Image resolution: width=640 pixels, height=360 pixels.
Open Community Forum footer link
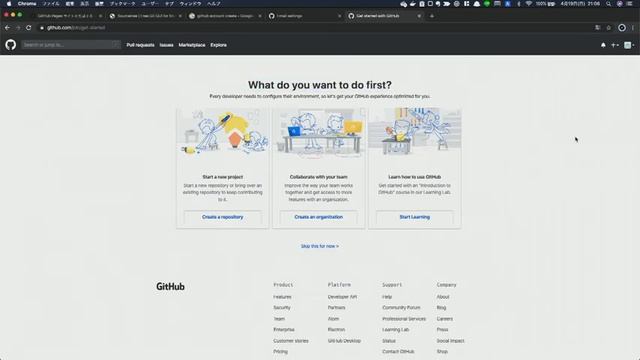(401, 307)
